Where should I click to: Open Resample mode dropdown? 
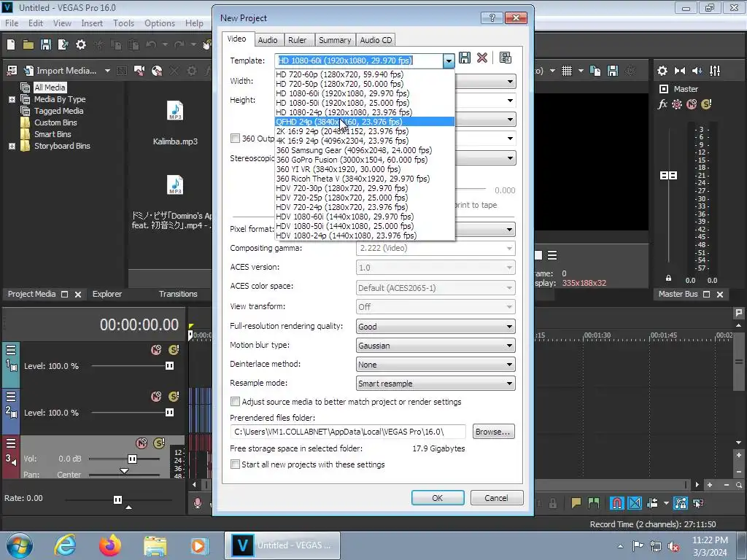pos(436,384)
